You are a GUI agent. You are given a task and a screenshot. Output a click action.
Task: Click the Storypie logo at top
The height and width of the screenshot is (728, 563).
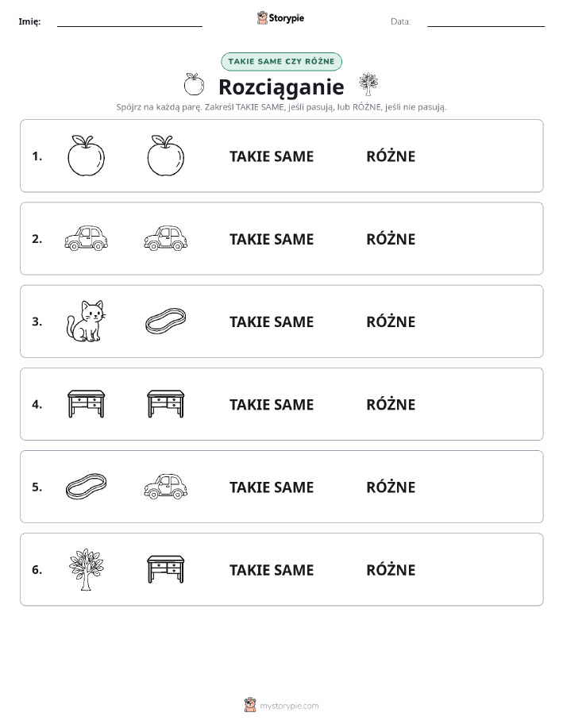point(280,18)
